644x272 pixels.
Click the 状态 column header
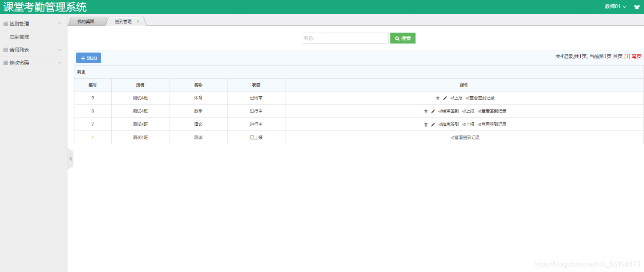pyautogui.click(x=256, y=85)
